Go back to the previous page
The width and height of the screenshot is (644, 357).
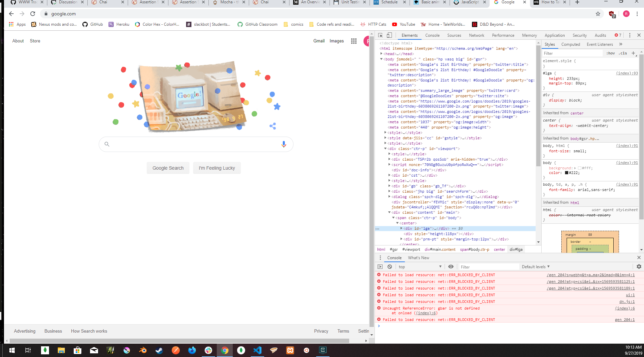[11, 14]
